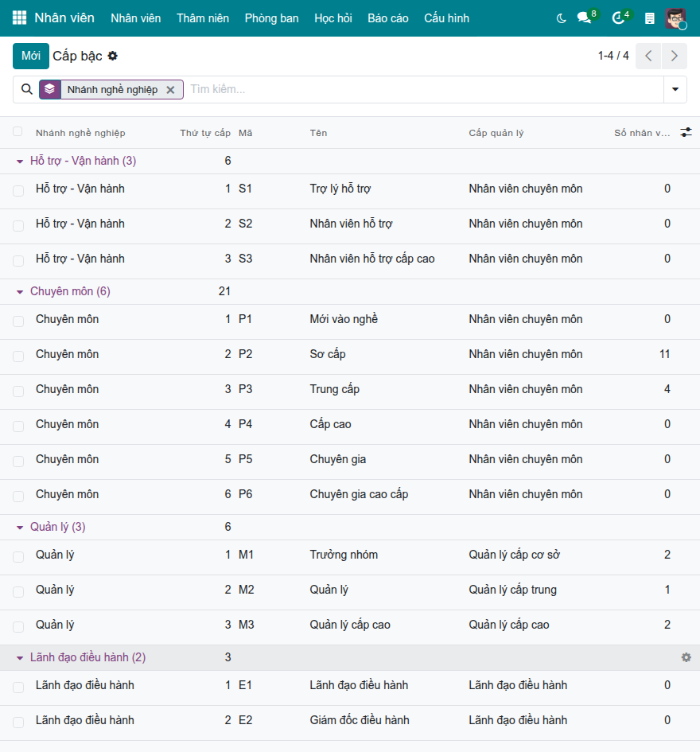This screenshot has width=700, height=752.
Task: Collapse the Lãnh đạo điều hành (2) group
Action: coord(20,657)
